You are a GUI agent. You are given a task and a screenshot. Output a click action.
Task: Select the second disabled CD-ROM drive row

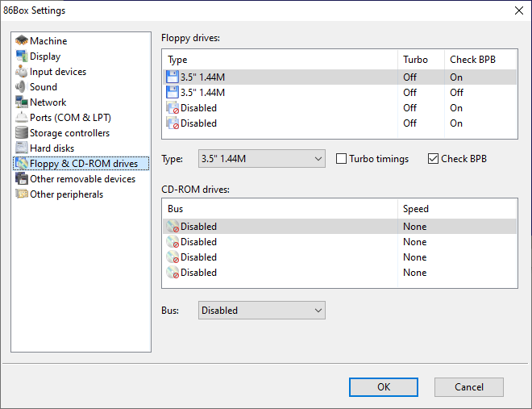point(198,242)
